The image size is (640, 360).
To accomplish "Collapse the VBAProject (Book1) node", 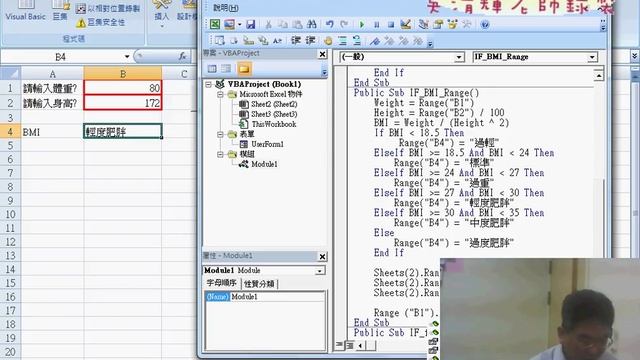I will coord(209,84).
